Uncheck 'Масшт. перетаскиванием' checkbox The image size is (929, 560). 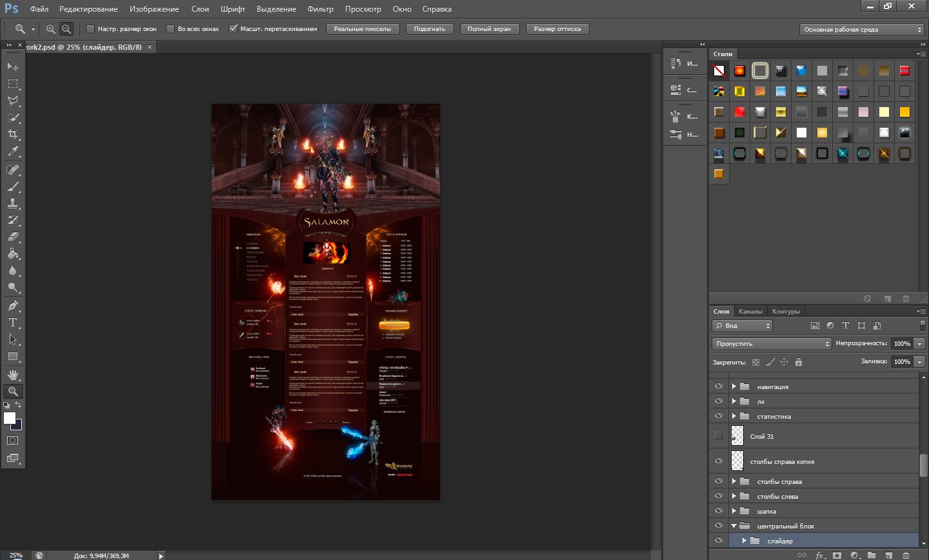click(x=234, y=29)
